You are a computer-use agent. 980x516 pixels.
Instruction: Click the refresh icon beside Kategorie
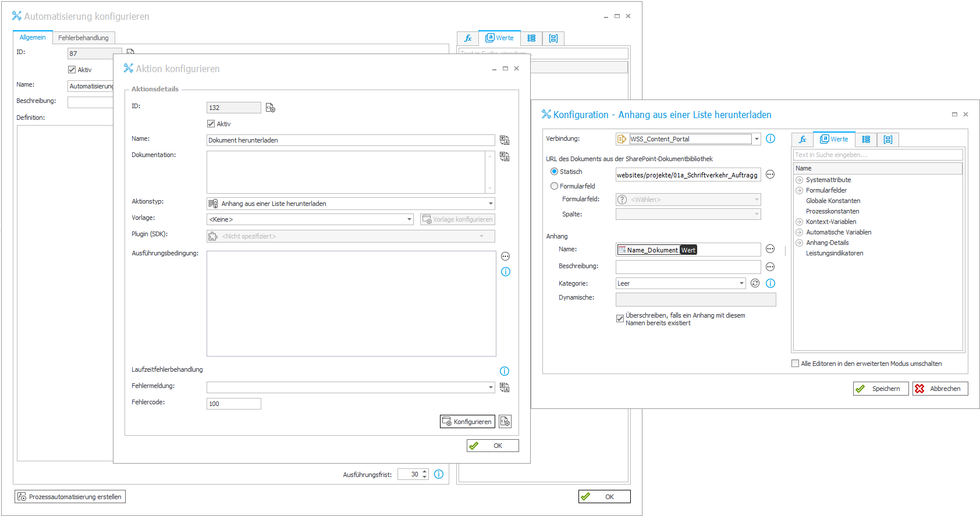pyautogui.click(x=755, y=283)
